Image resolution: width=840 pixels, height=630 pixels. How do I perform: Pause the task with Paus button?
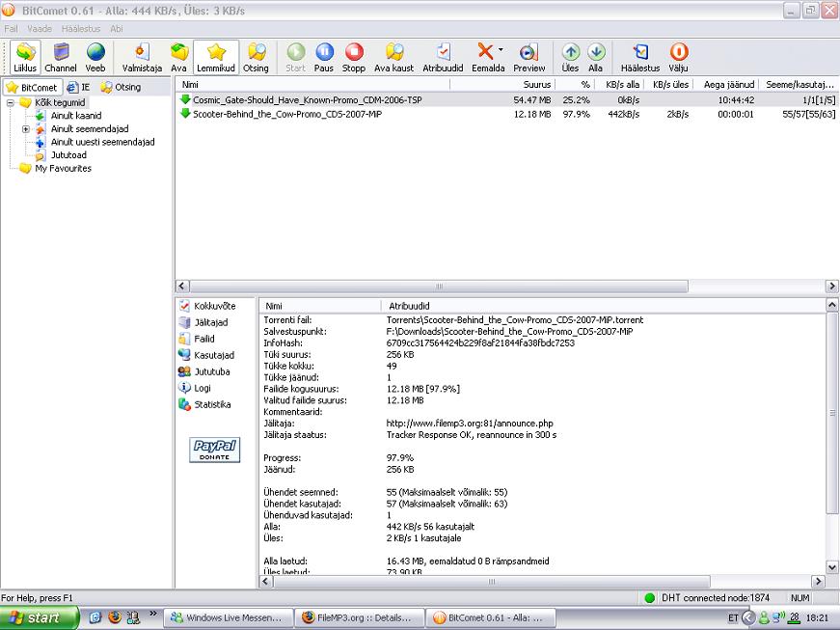tap(324, 57)
